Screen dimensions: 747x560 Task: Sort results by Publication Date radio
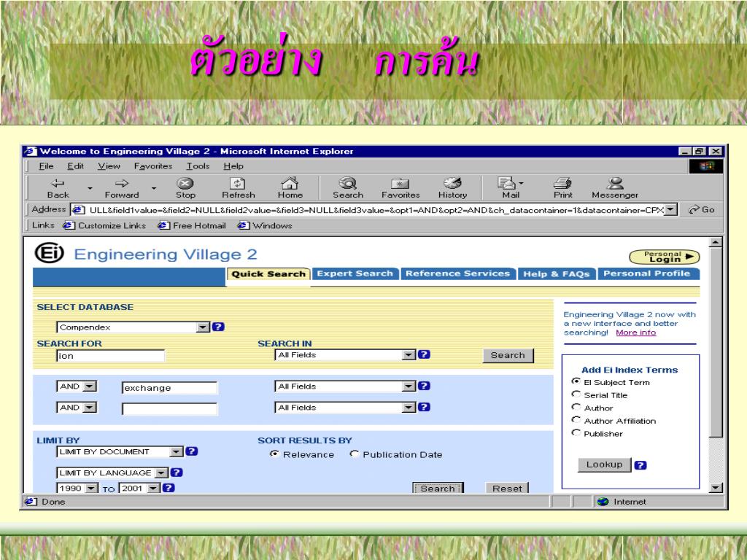click(354, 454)
